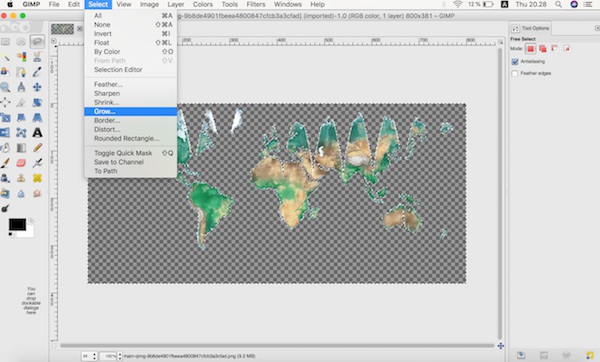Enable the Feather edges checkbox
Viewport: 600px width, 362px height.
(x=515, y=73)
